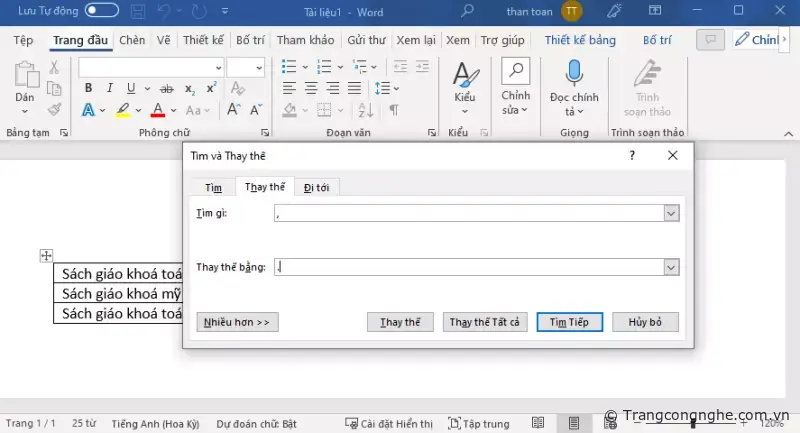Click the red font color swatch
Viewport: 800px width, 433px height.
click(x=158, y=110)
